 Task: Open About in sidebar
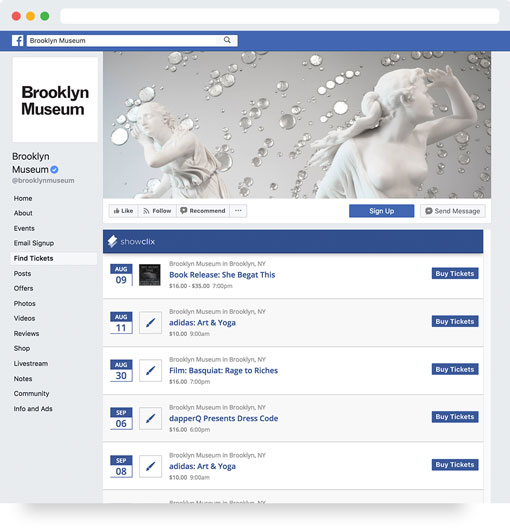pyautogui.click(x=23, y=213)
